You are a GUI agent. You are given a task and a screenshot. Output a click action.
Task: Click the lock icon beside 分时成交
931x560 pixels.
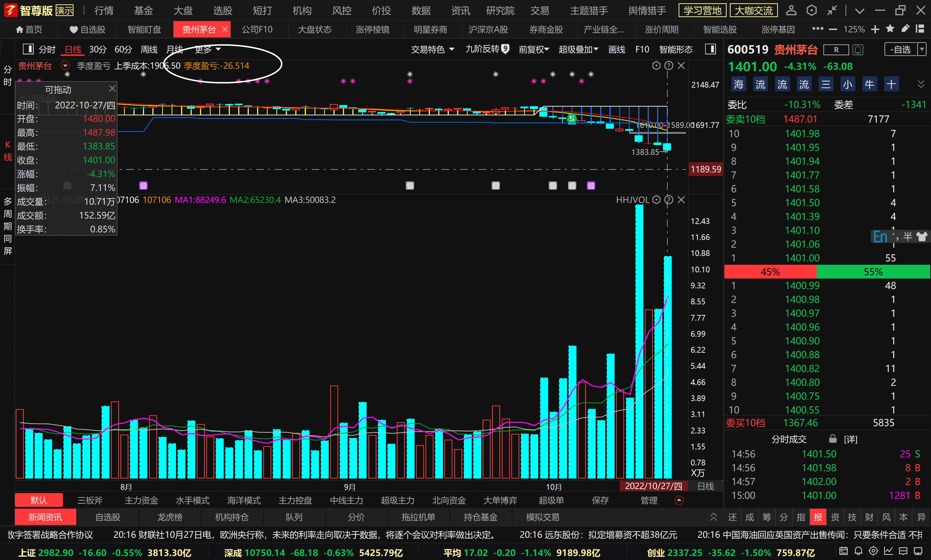pos(832,439)
